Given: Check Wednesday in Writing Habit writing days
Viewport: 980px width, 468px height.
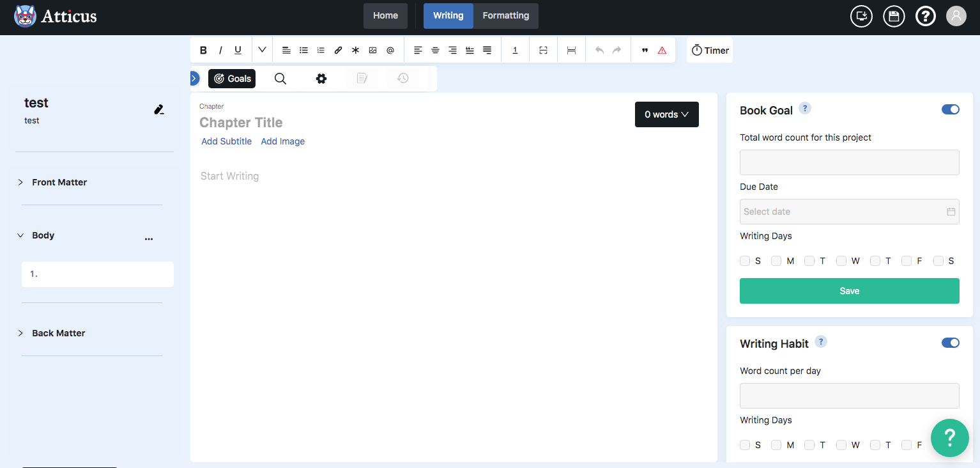Looking at the screenshot, I should 841,445.
